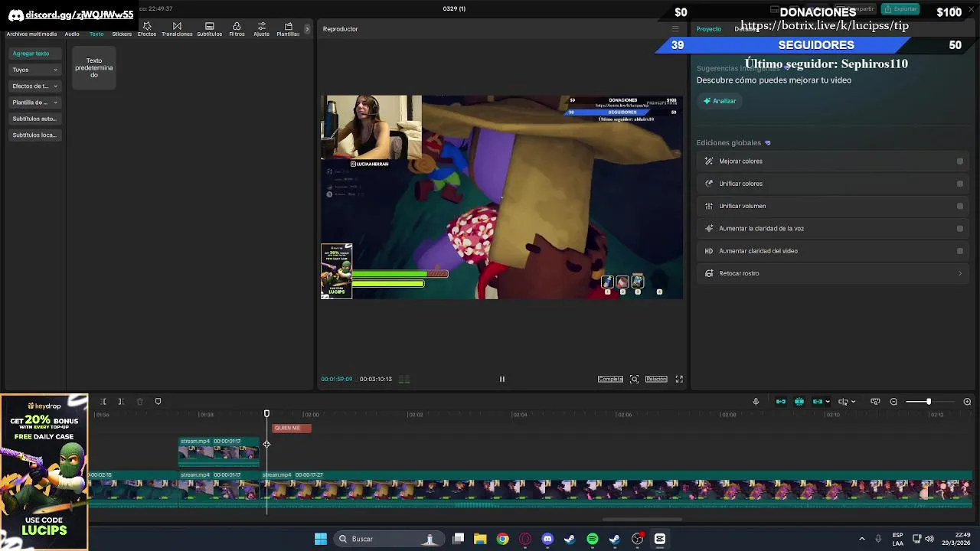Open Subtítulos automáticos option

pos(34,119)
